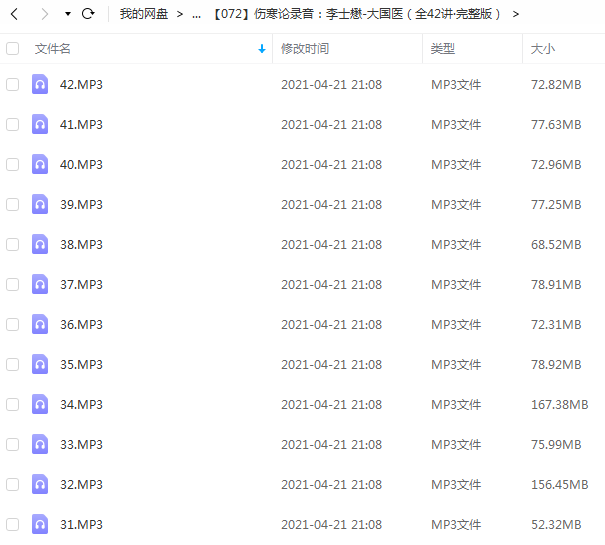
Task: Expand the collapsed breadcrumb ellipsis
Action: click(x=196, y=15)
